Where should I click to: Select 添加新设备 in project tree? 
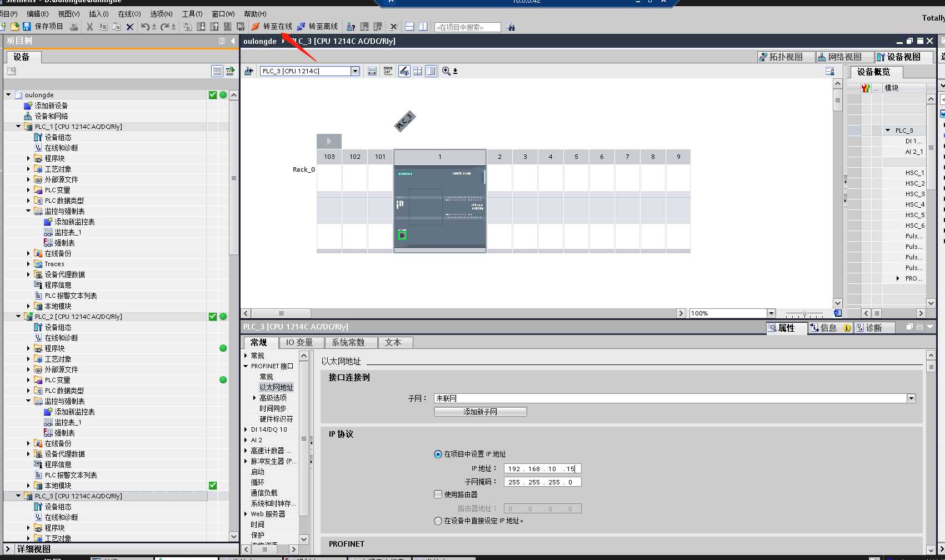coord(51,106)
